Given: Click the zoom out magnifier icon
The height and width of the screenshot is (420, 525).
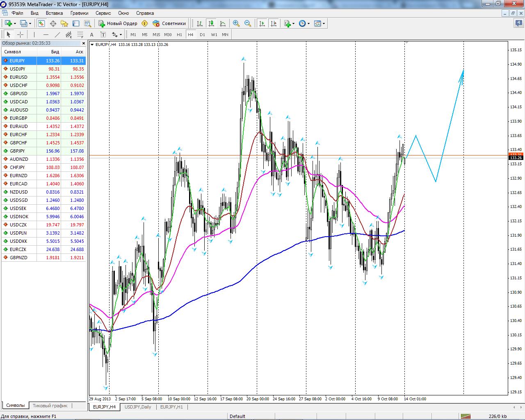Looking at the screenshot, I should (x=247, y=23).
